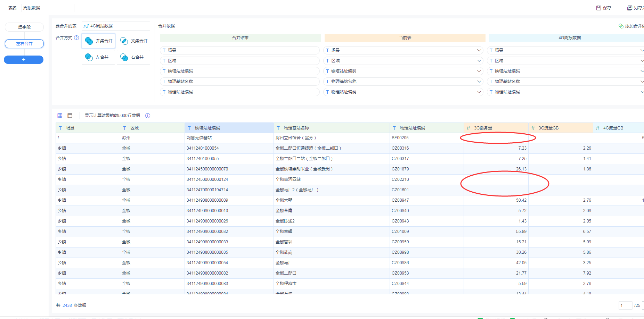The image size is (644, 319).
Task: Select 交集合并 merge mode
Action: (x=133, y=41)
